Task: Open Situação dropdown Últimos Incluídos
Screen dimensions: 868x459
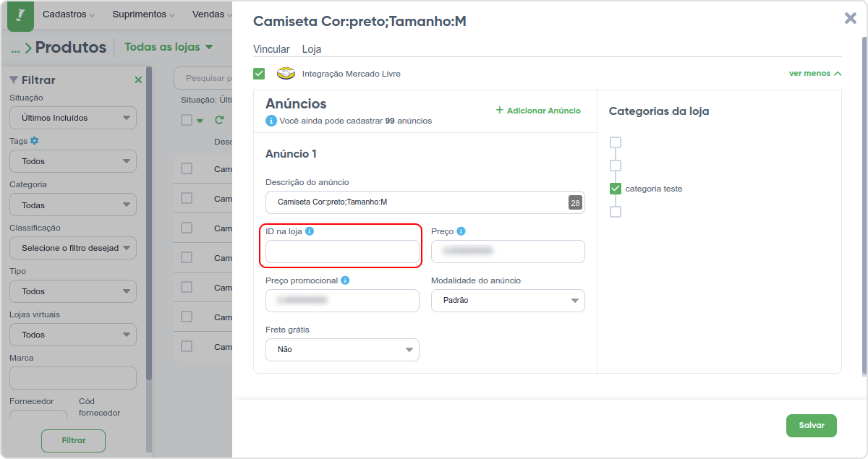Action: tap(73, 118)
